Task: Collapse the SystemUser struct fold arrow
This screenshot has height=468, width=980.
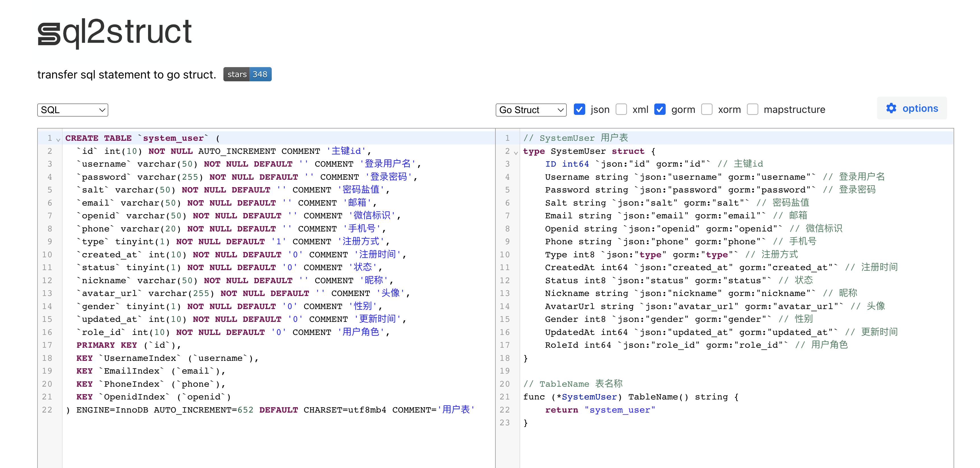Action: [516, 153]
